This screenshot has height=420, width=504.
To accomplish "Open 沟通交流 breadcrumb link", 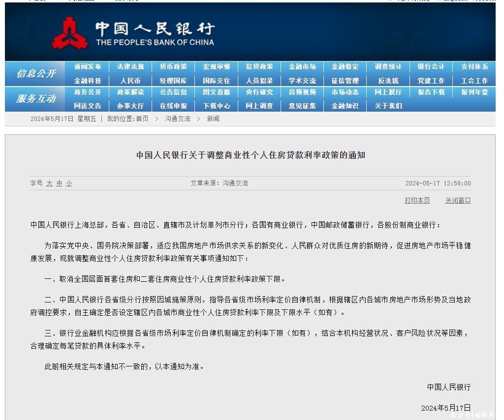I will click(x=177, y=119).
